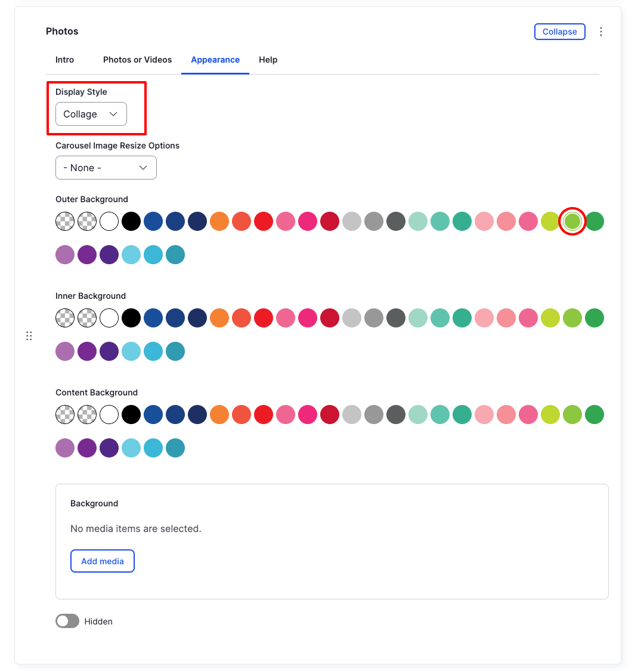Image resolution: width=644 pixels, height=671 pixels.
Task: Select the Appearance tab
Action: tap(215, 60)
